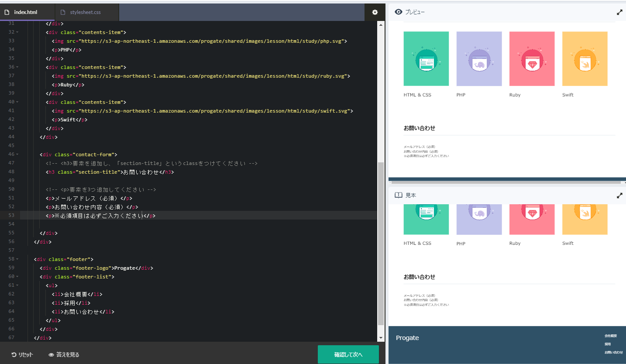
Task: Click the PHP image in 見本 panel
Action: [x=479, y=219]
